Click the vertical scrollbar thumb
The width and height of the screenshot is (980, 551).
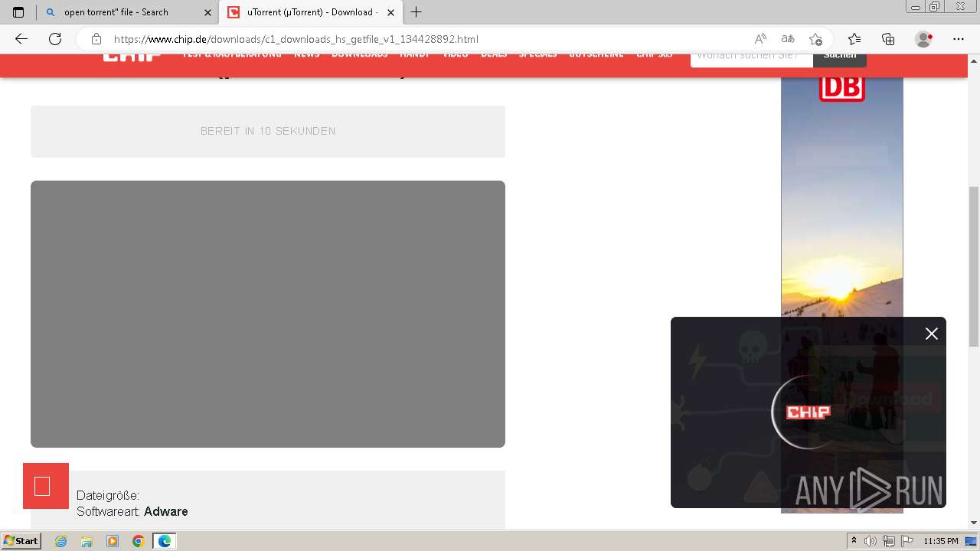tap(974, 266)
